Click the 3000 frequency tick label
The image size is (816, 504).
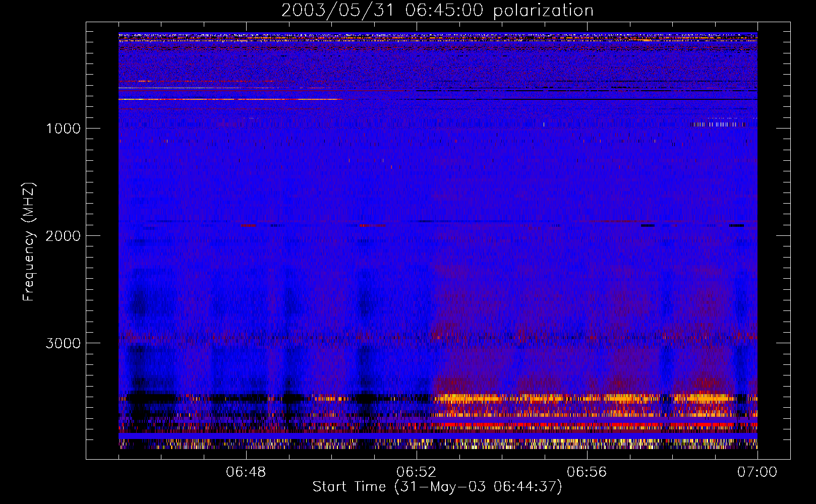coord(63,343)
